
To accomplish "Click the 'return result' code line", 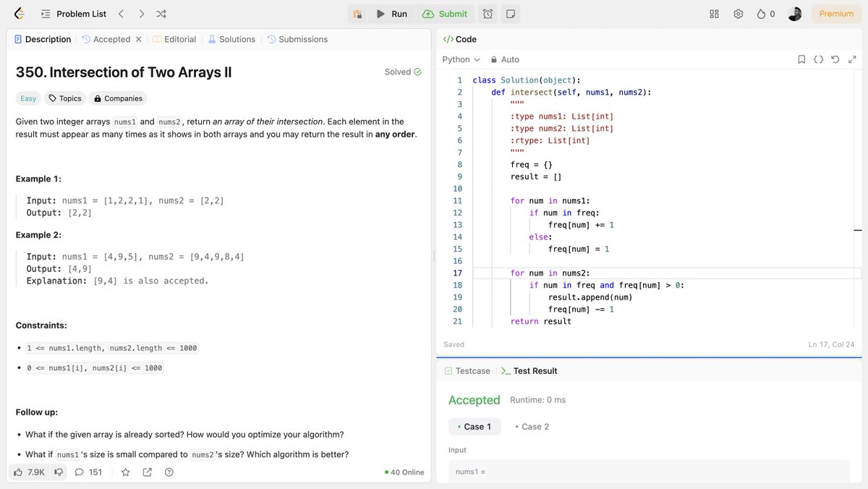I will click(540, 321).
